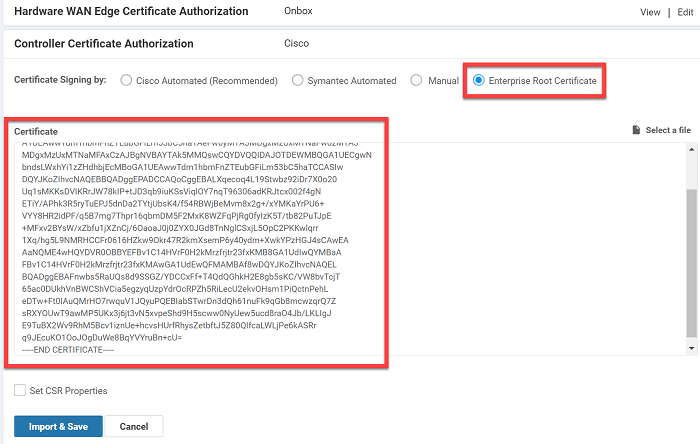The image size is (700, 444).
Task: Click the certificate box scroll up arrow
Action: (690, 149)
